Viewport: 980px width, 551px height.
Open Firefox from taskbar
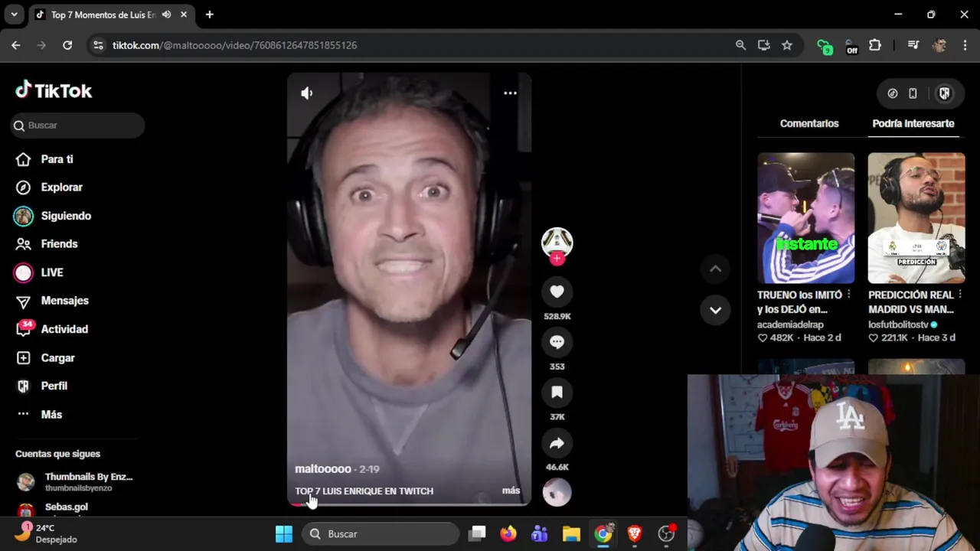508,533
